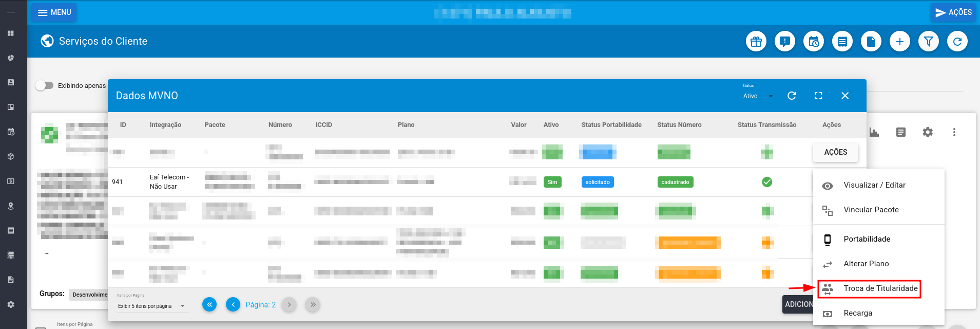Open sidebar calendar clock icon
Screen dimensions: 980x329
point(11,132)
